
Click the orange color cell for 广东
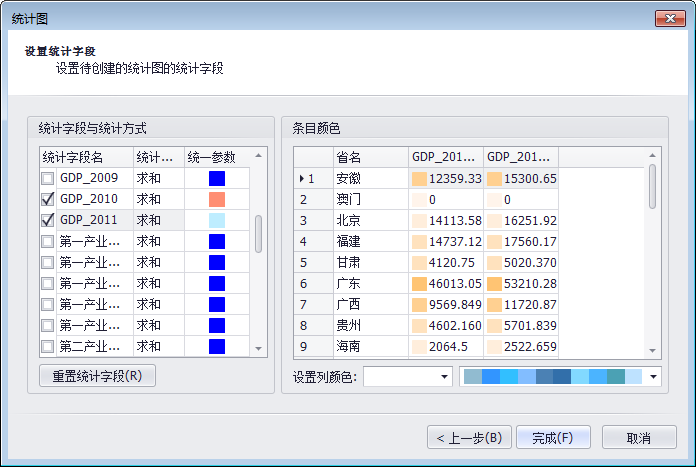click(419, 283)
